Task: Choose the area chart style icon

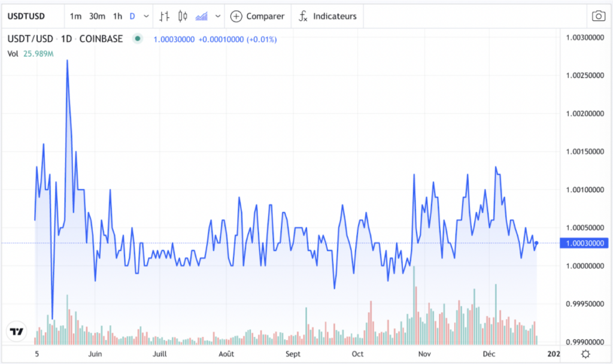Action: pos(202,16)
